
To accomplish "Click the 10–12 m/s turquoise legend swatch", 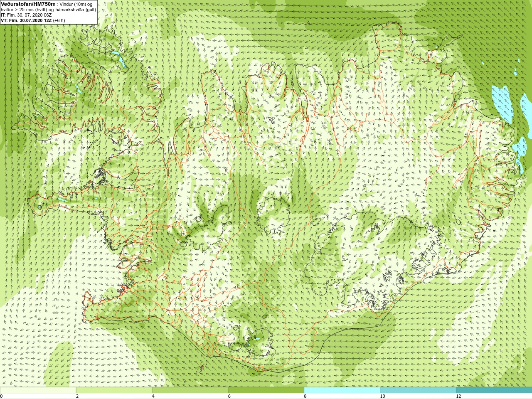I will coord(418,390).
